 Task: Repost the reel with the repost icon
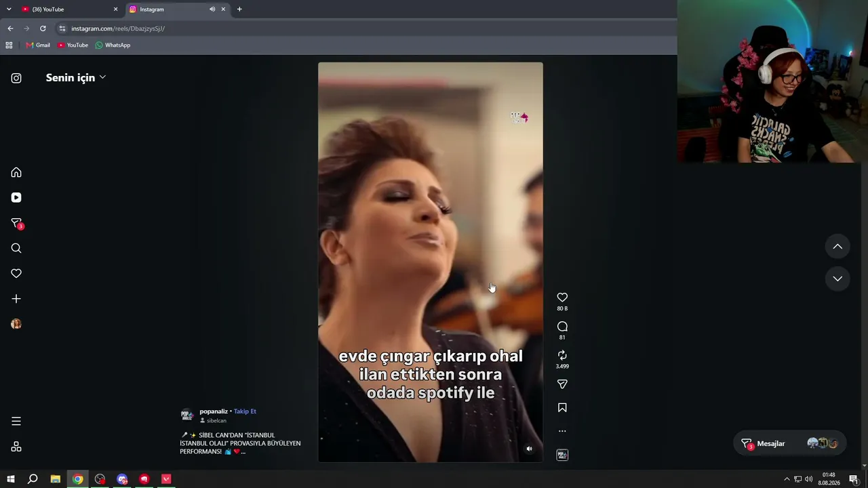point(562,355)
